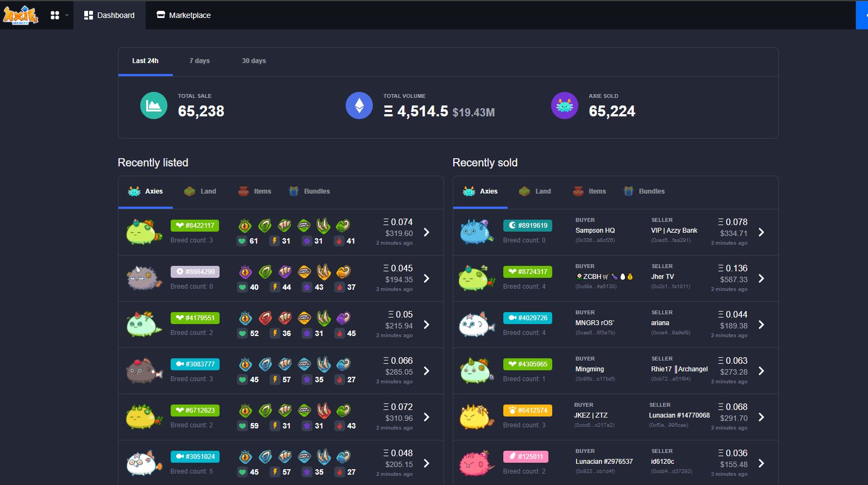Open listed Axie #8422117 badge
Screen dimensions: 868x485
195,226
